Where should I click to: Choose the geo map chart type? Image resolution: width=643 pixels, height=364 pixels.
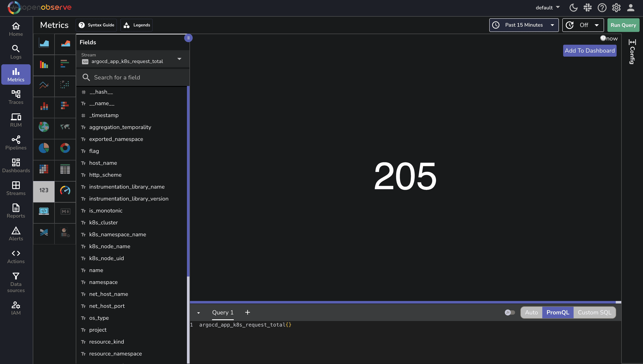[x=44, y=128]
